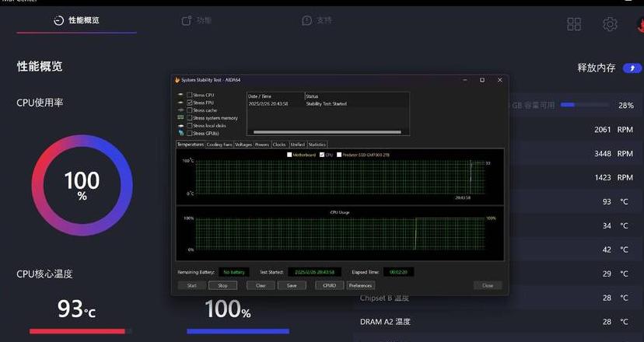The height and width of the screenshot is (342, 644).
Task: Click the Stress cache icon
Action: tap(180, 110)
